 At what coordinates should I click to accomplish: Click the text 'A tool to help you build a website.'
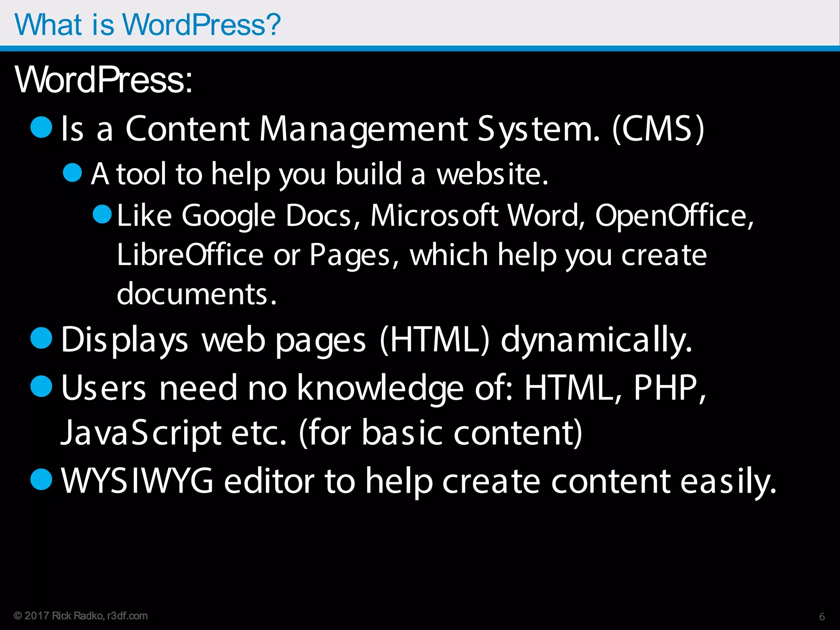[320, 175]
